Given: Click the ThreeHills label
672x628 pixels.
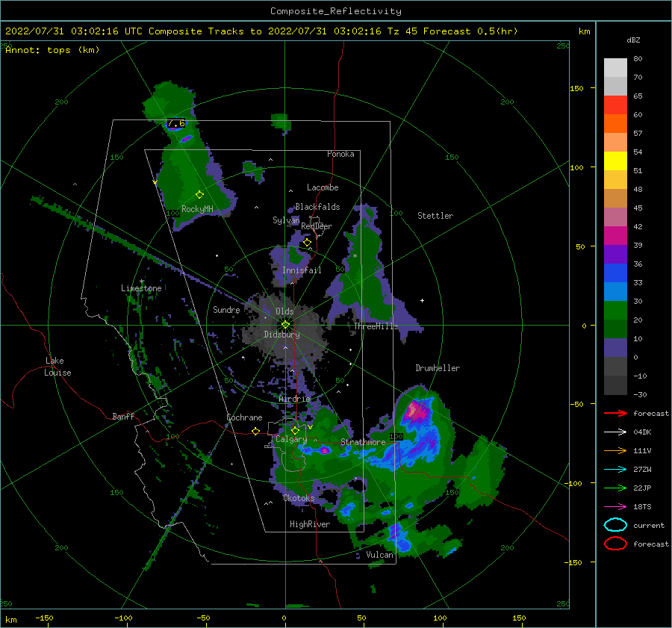Looking at the screenshot, I should 376,326.
